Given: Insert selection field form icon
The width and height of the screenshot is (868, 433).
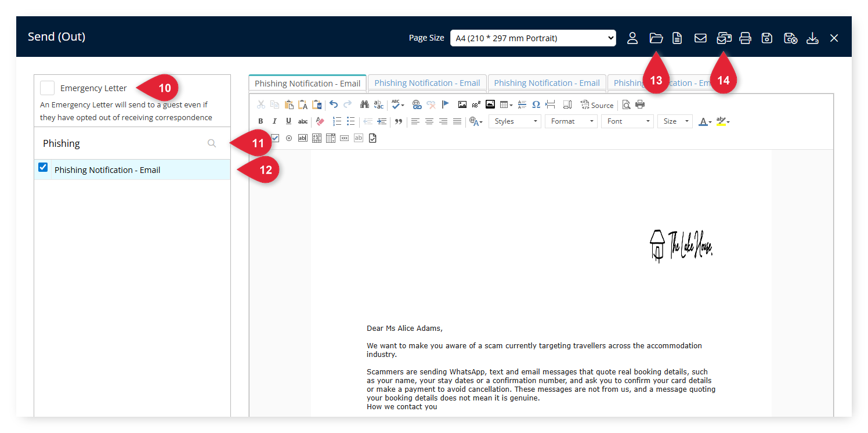Looking at the screenshot, I should click(331, 138).
